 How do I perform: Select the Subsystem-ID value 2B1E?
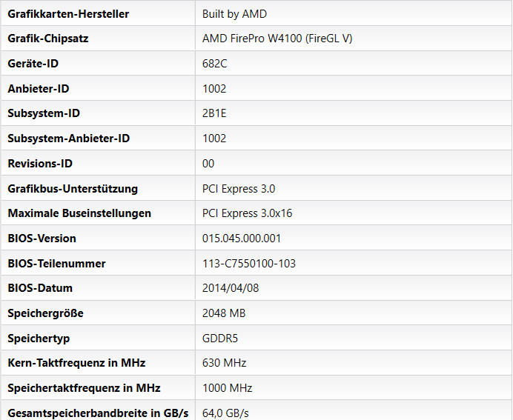click(x=215, y=113)
